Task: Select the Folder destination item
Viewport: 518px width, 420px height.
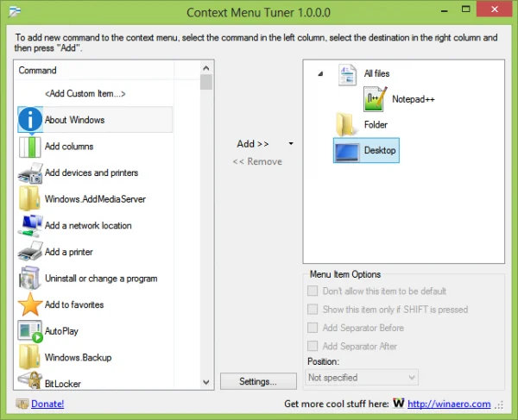Action: point(362,125)
